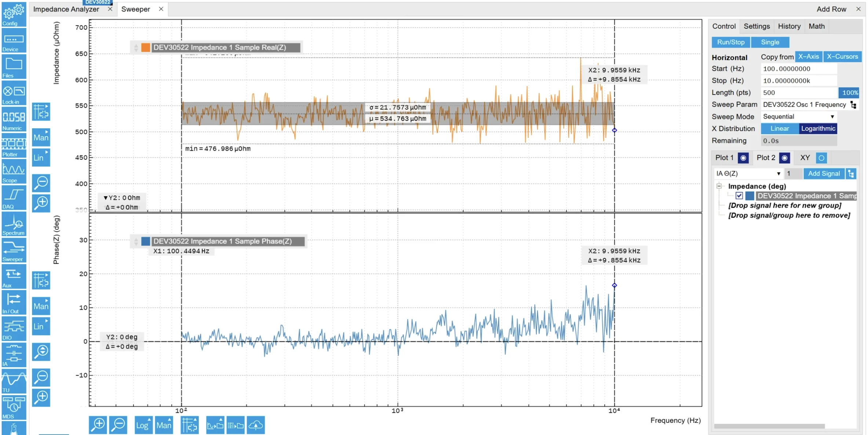The width and height of the screenshot is (868, 435).
Task: Open the Numeric sidebar icon
Action: [x=14, y=119]
